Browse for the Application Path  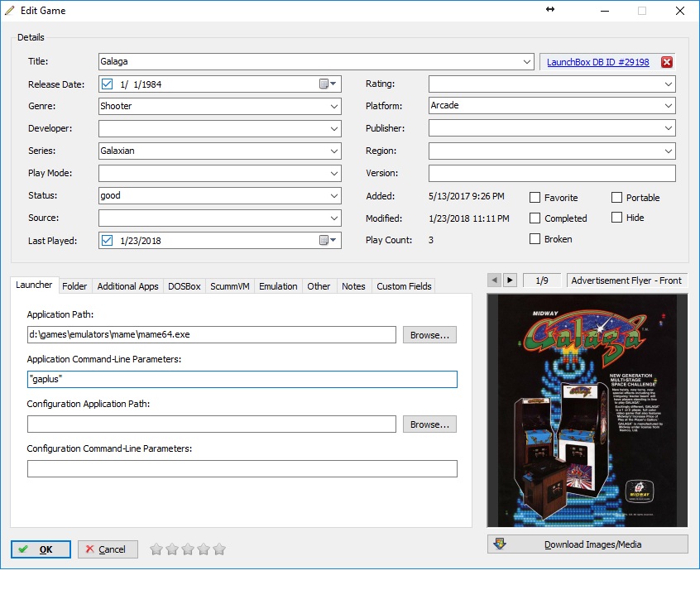coord(429,335)
